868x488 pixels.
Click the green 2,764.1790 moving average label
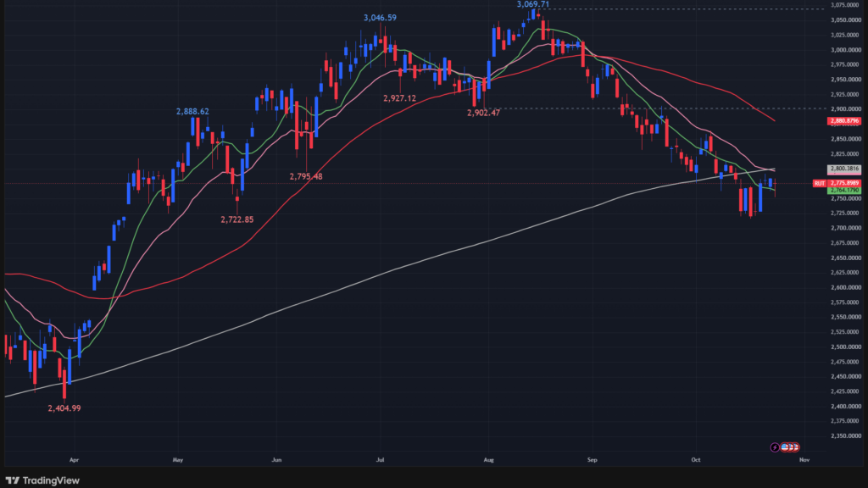844,191
